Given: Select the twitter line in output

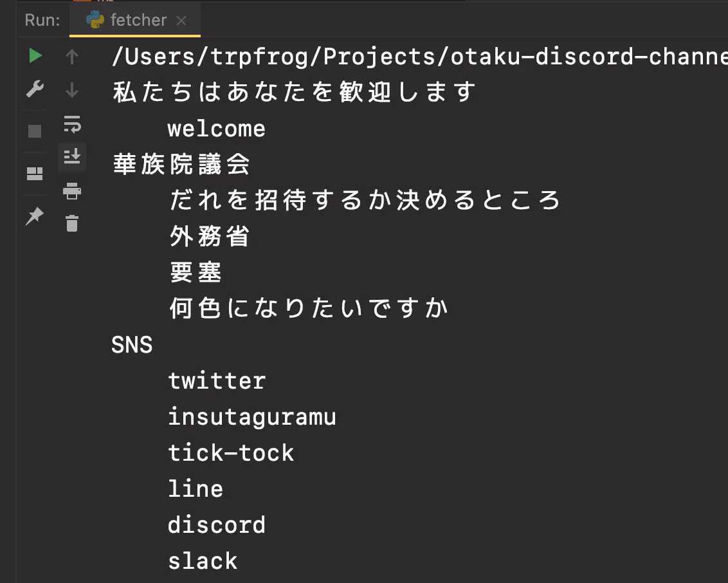Looking at the screenshot, I should click(x=217, y=380).
